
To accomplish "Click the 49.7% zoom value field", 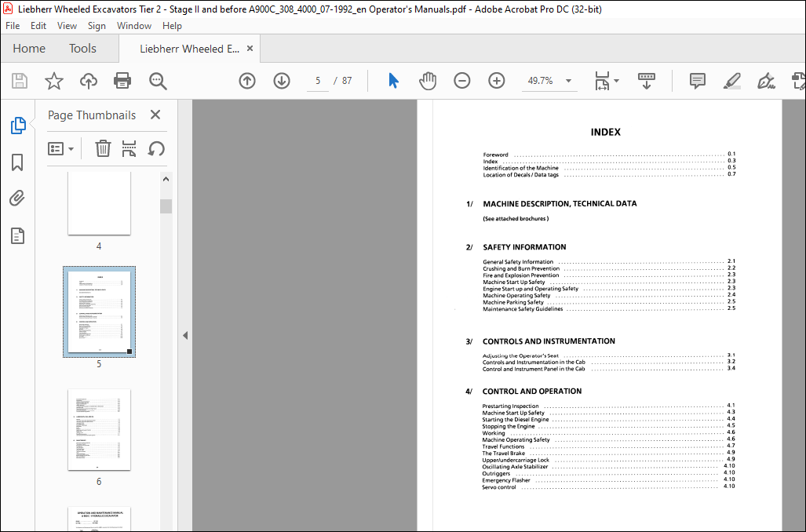I will (x=540, y=81).
